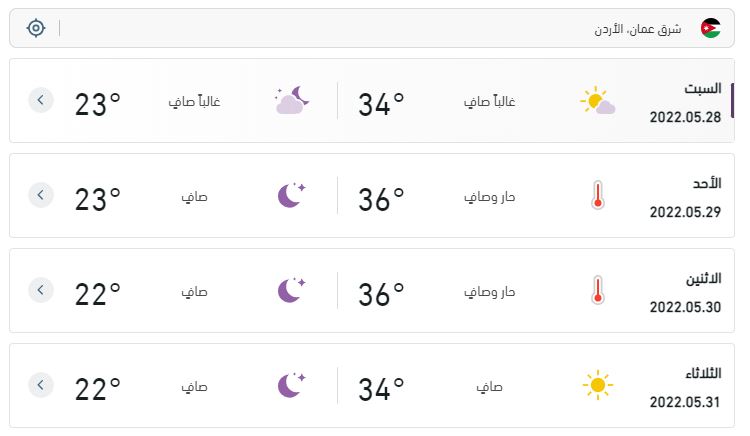Viewport: 750px width, 436px height.
Task: Click Monday 2022.05.30 thermometer icon
Action: pyautogui.click(x=597, y=290)
